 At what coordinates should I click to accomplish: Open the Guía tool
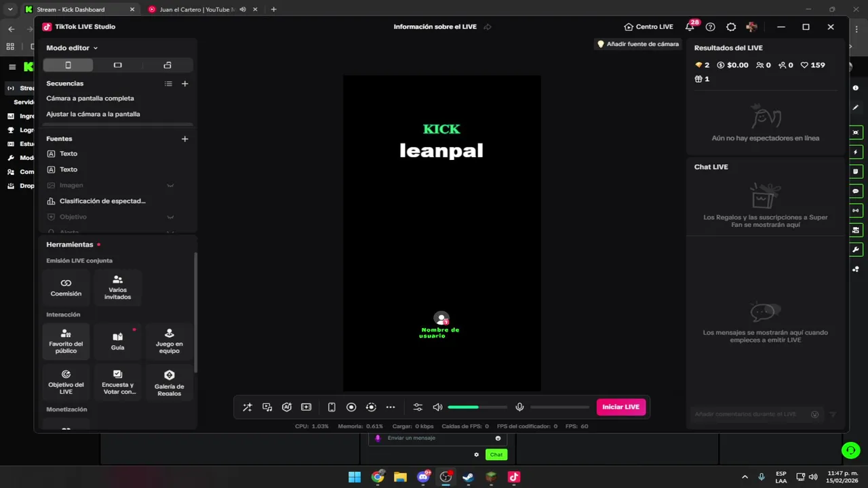(117, 342)
